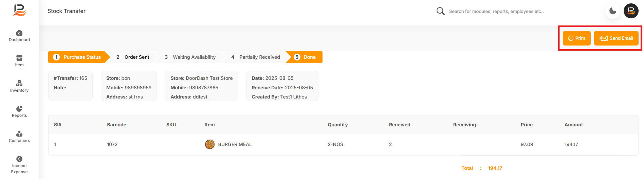Click the company logo at top left
644x179 pixels.
coord(19,11)
